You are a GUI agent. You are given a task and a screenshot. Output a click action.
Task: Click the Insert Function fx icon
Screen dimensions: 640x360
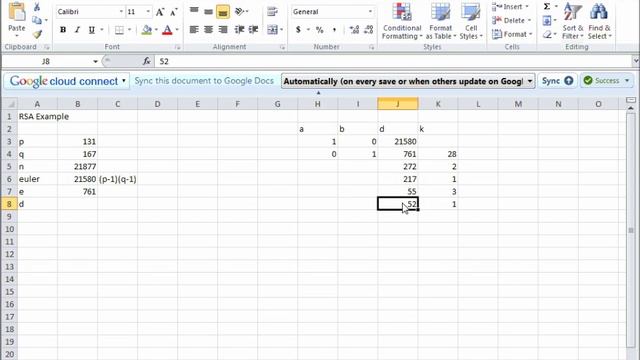[147, 61]
